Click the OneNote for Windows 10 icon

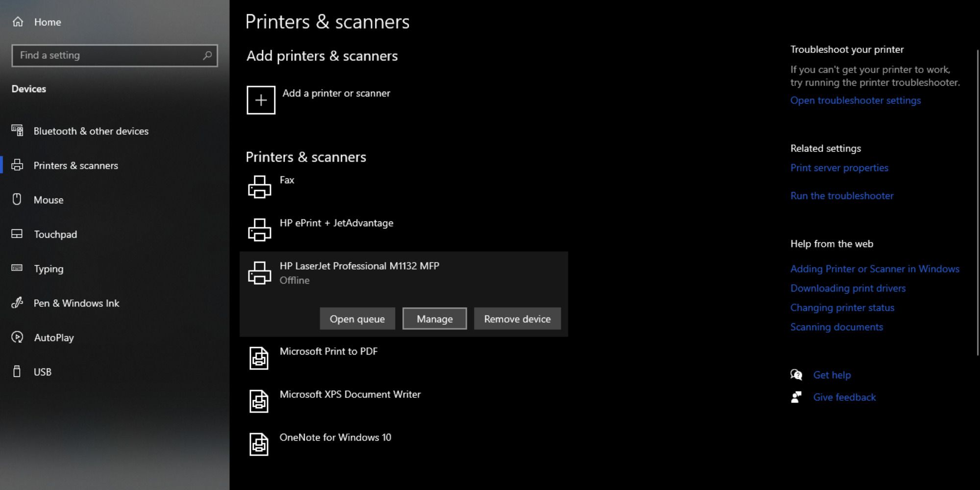tap(259, 444)
